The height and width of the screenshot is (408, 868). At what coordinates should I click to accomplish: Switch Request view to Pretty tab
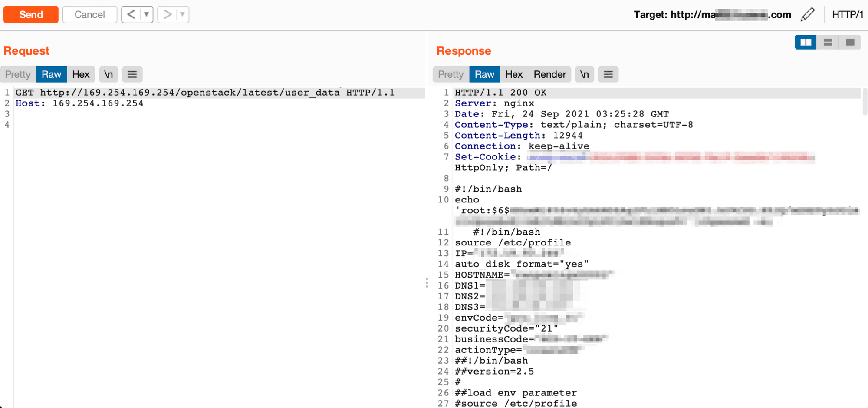[18, 74]
